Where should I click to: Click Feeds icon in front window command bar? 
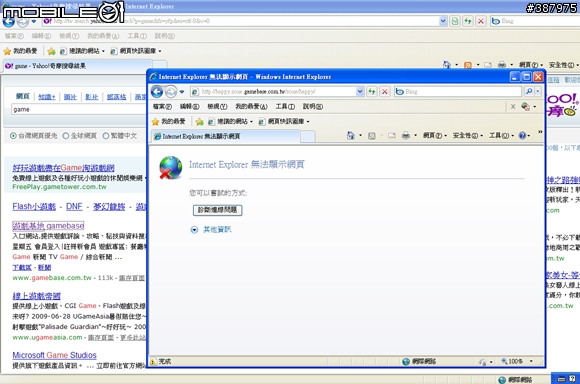pos(372,136)
